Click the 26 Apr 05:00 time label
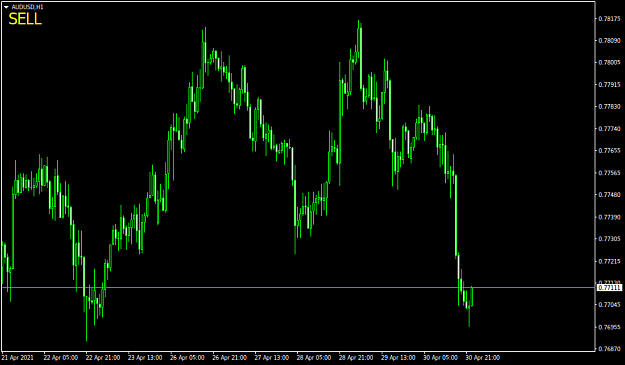Screen dimensions: 625x365 [x=187, y=358]
